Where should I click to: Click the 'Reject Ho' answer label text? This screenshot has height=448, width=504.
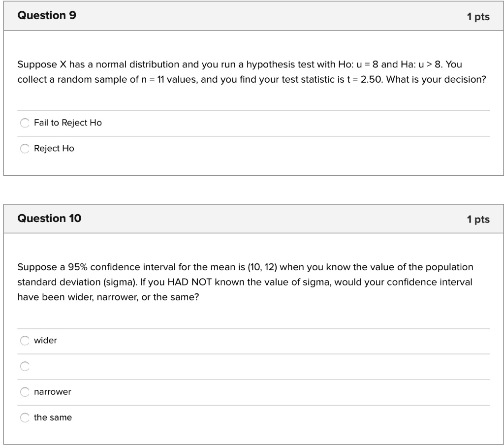(54, 149)
